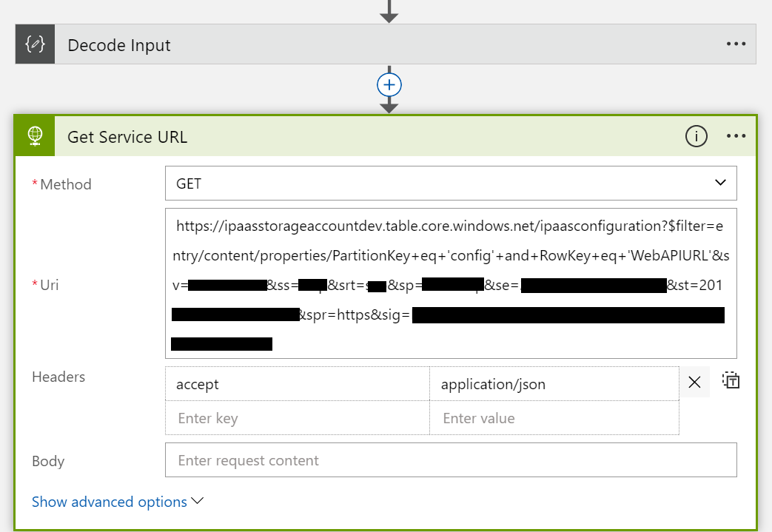
Task: Edit the accept header key
Action: coord(297,384)
